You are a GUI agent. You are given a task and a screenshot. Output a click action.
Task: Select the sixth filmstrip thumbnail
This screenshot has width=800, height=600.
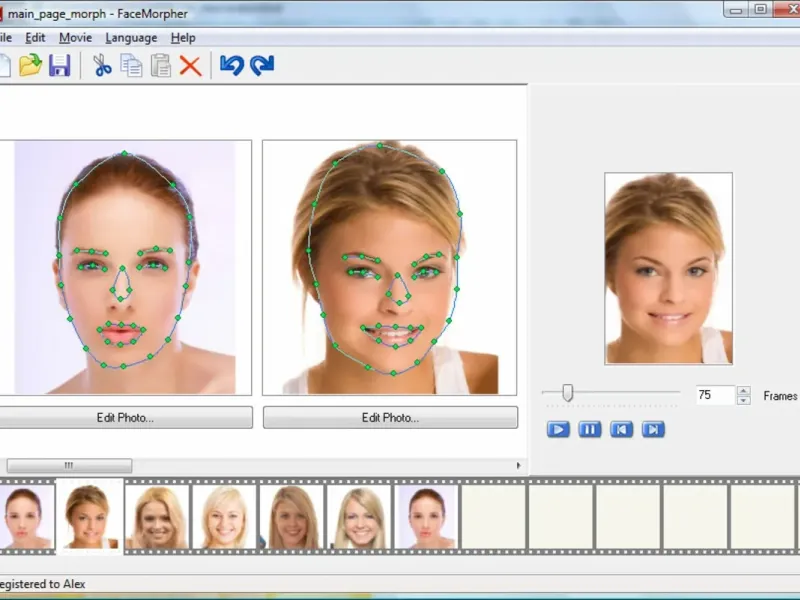359,517
